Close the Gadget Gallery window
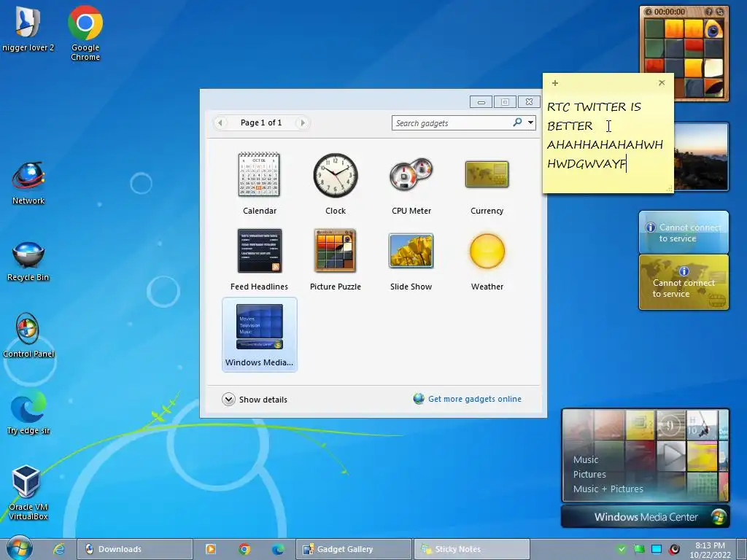The height and width of the screenshot is (560, 747). click(529, 102)
